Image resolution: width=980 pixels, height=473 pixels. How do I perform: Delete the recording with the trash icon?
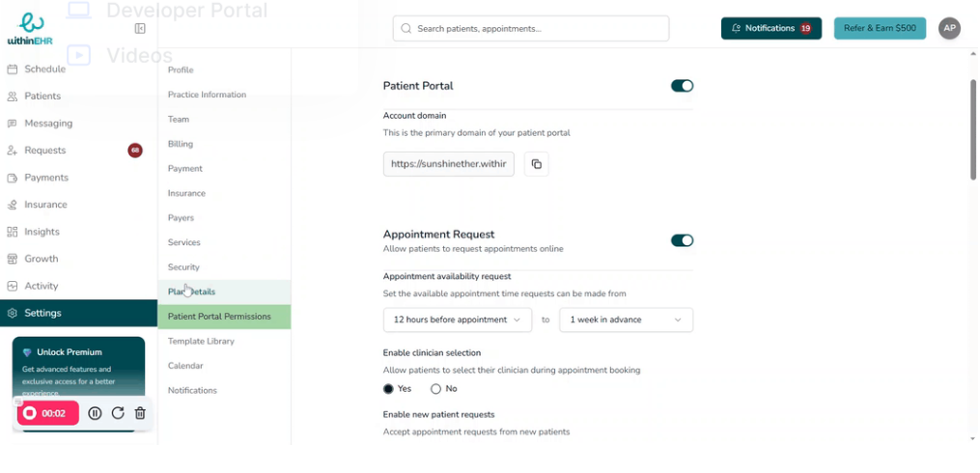point(140,413)
